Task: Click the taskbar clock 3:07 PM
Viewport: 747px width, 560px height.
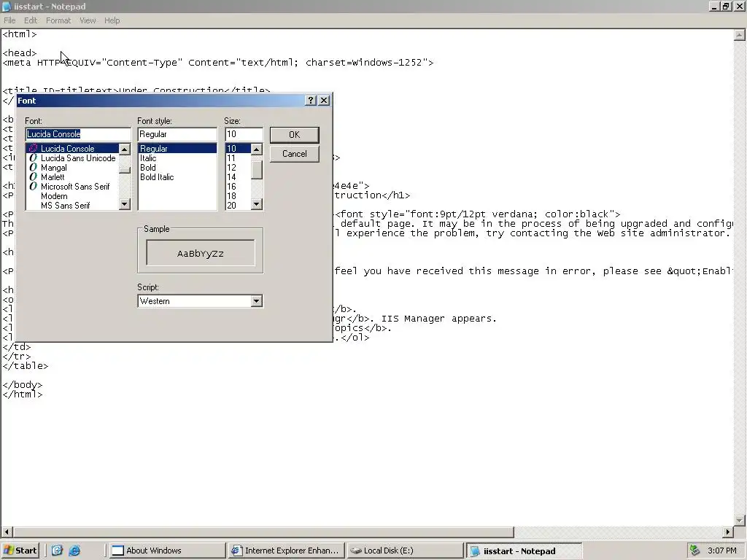Action: 721,551
